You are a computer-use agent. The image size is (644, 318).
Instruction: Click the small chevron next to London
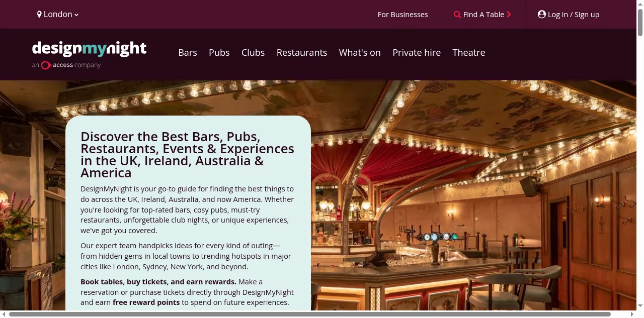click(76, 15)
